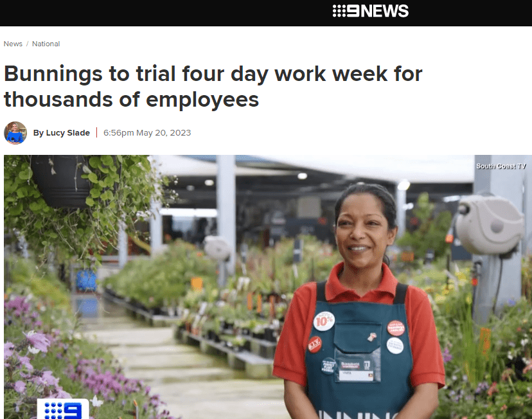Open Lucy Slade's author avatar

pyautogui.click(x=15, y=133)
